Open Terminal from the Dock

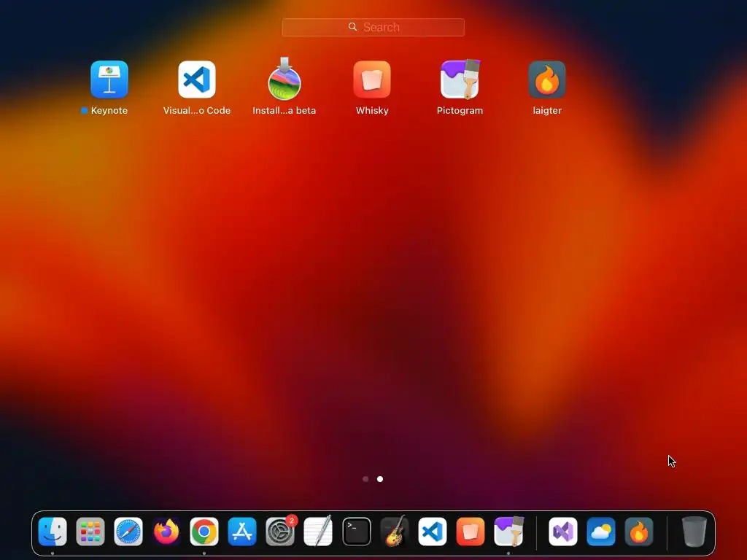pyautogui.click(x=356, y=532)
